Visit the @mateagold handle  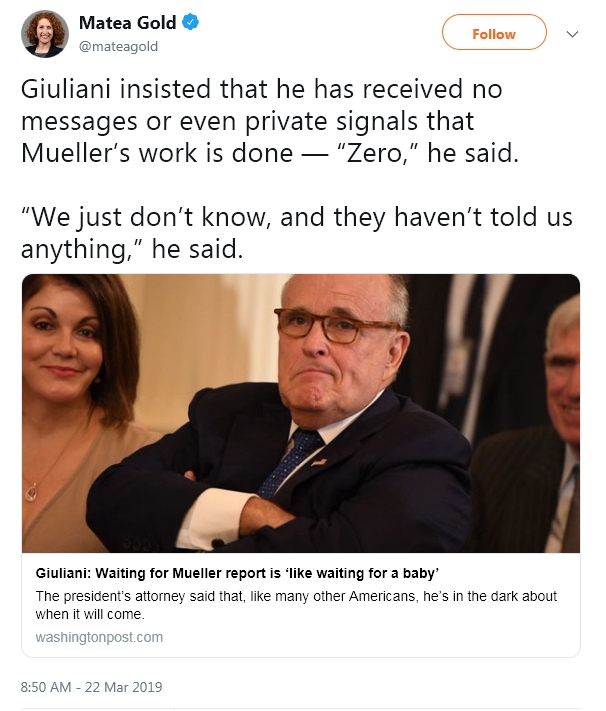(x=118, y=46)
